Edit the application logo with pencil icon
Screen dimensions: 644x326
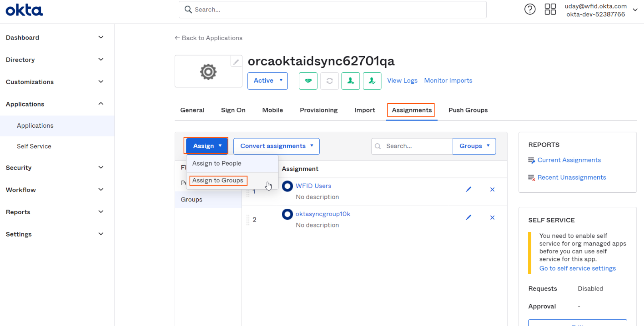[236, 61]
